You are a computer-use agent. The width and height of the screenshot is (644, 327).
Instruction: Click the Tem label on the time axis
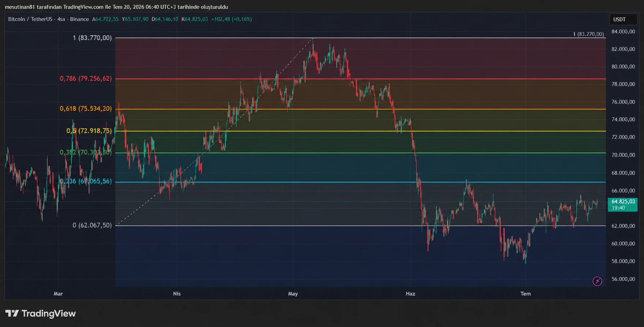526,293
